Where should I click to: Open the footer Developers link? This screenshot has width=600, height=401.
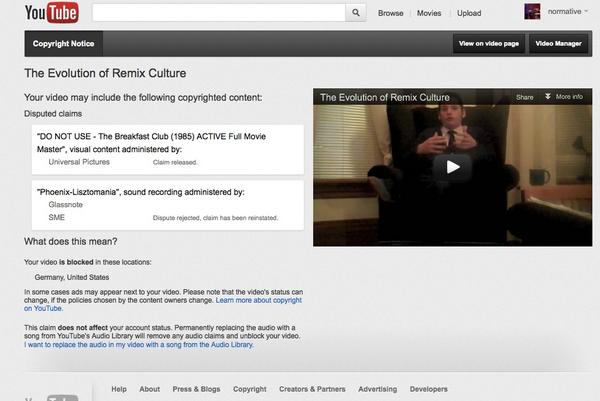pos(429,389)
